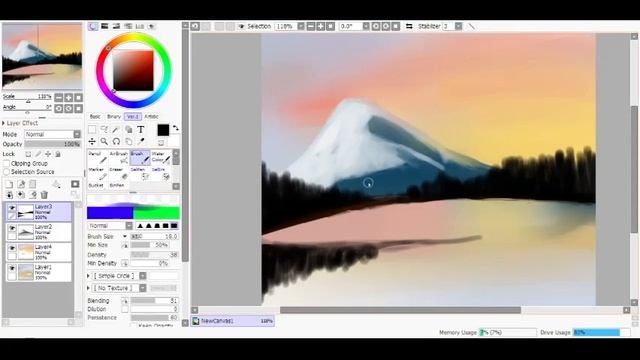
Task: Enable the Clipping Group checkbox
Action: (7, 163)
